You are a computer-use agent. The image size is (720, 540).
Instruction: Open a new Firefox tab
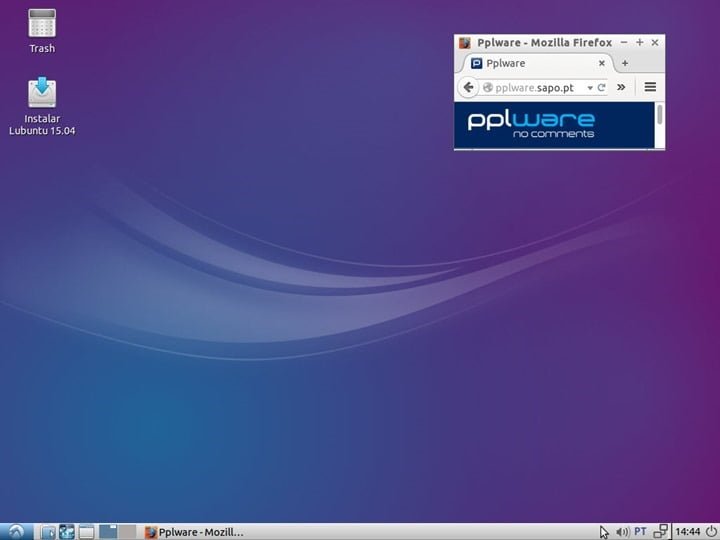click(x=625, y=63)
